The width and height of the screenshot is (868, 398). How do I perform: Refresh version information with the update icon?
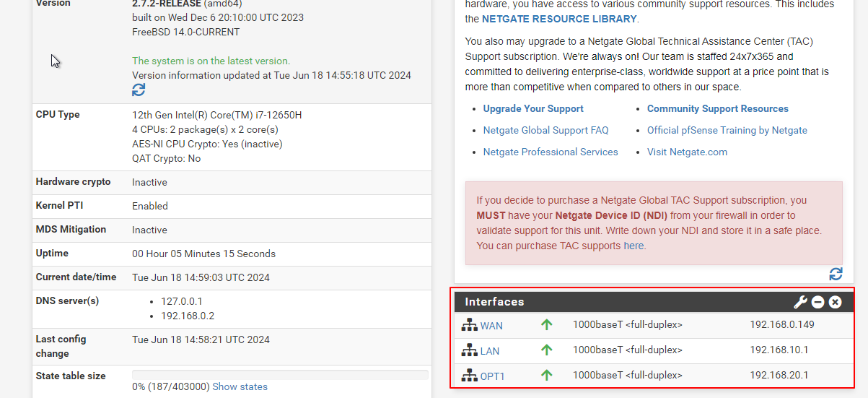[x=139, y=90]
